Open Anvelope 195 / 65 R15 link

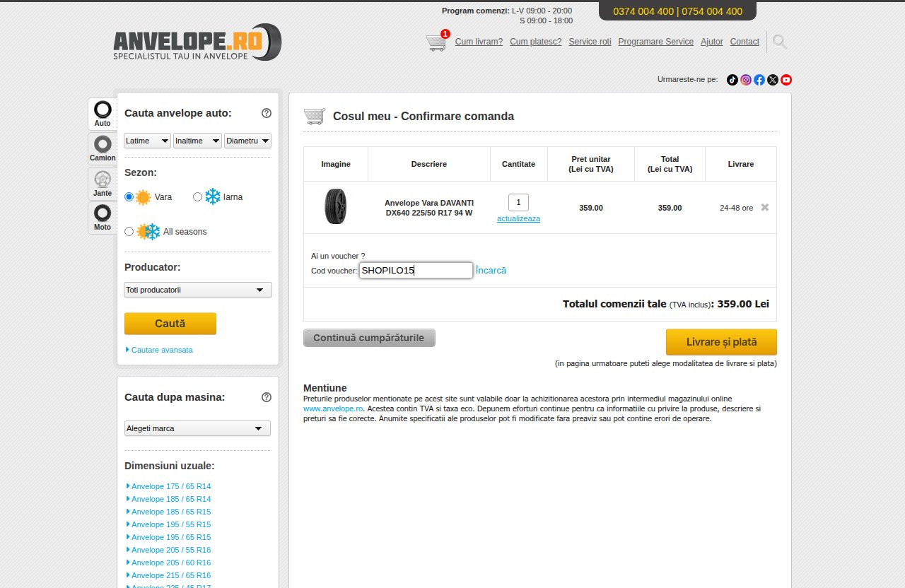pyautogui.click(x=171, y=537)
